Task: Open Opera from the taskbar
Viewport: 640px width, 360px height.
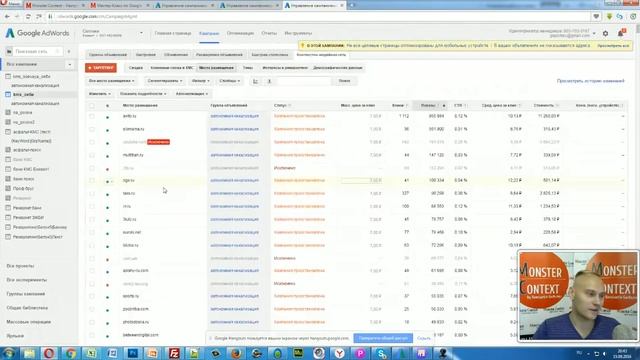Action: [49, 353]
